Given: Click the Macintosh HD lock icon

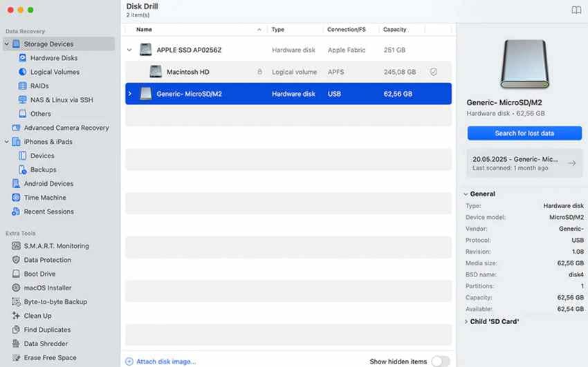Looking at the screenshot, I should (x=259, y=71).
